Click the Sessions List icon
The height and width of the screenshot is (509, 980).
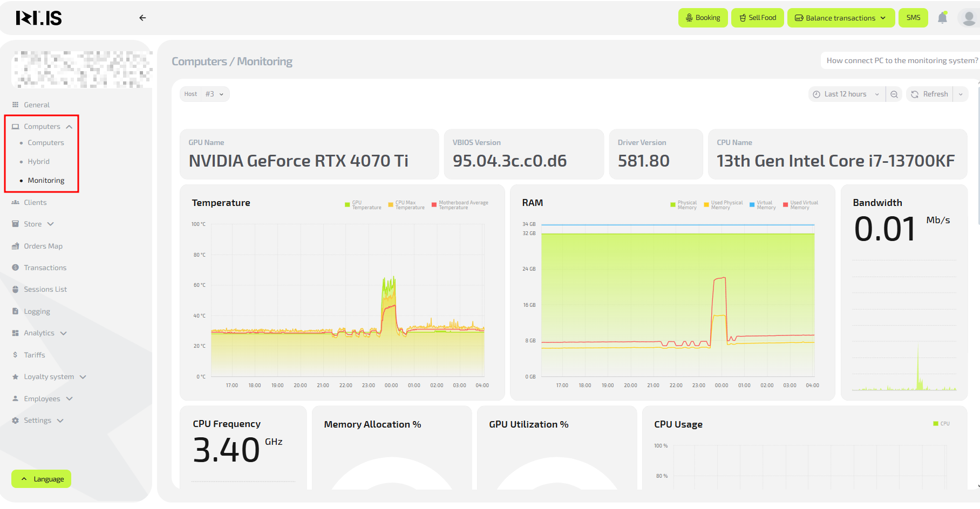tap(16, 290)
